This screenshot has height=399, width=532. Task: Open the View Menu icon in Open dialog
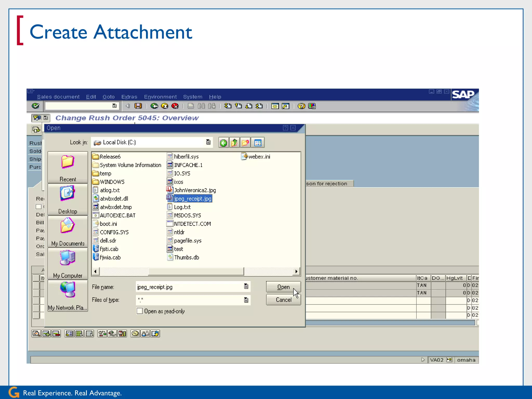click(258, 143)
